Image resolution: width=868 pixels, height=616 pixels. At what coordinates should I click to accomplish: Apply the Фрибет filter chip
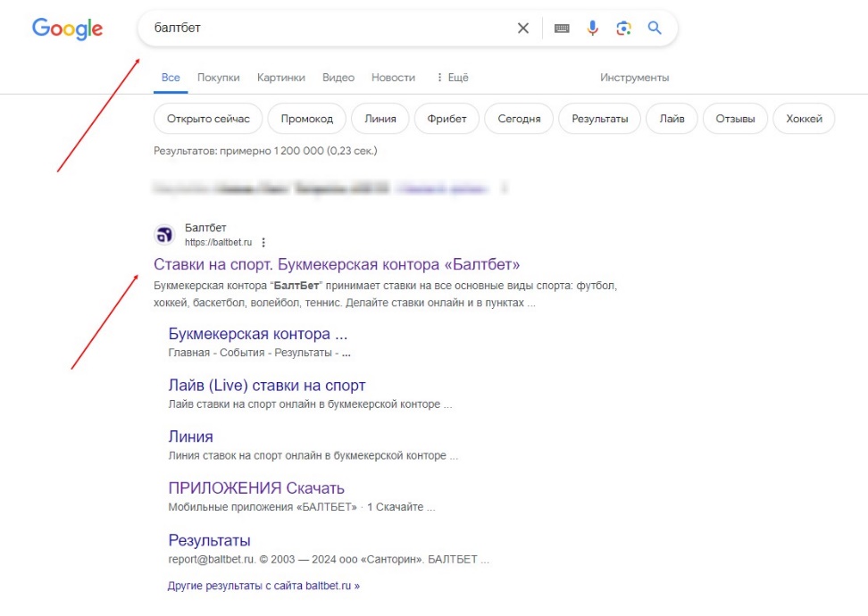(447, 119)
